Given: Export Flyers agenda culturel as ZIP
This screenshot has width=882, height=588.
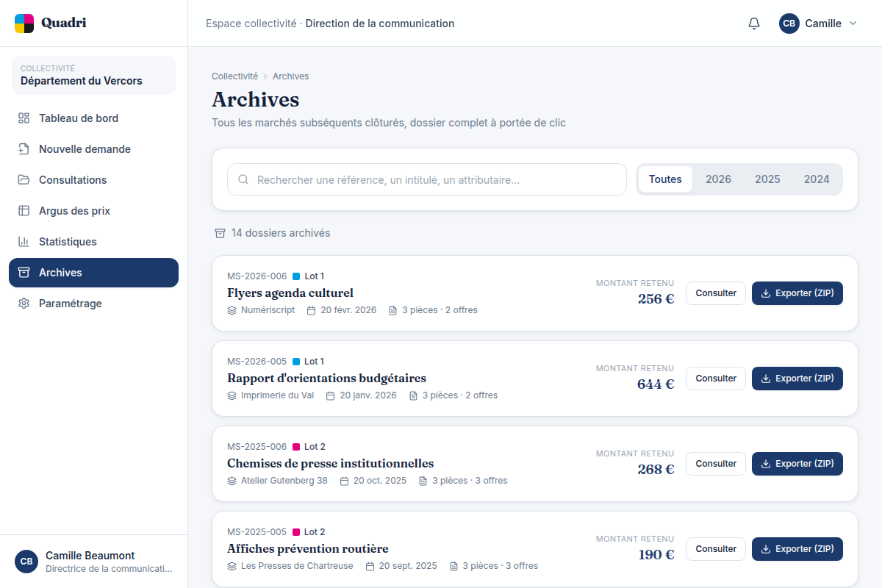Looking at the screenshot, I should (797, 293).
